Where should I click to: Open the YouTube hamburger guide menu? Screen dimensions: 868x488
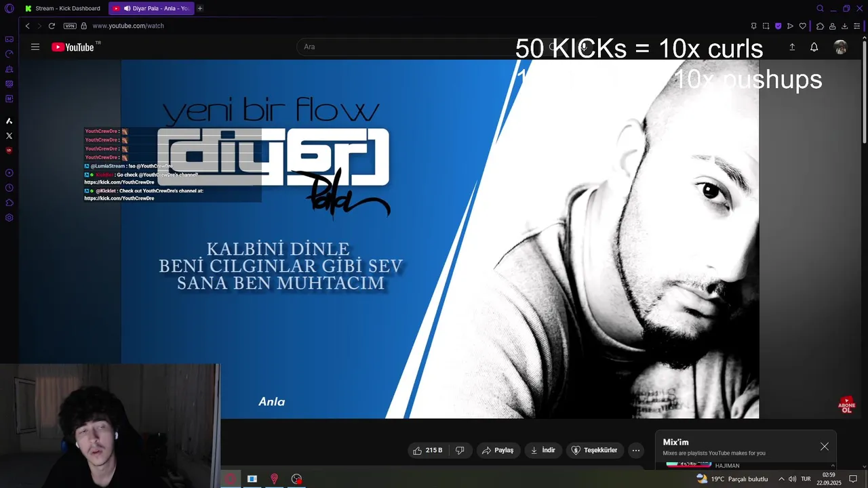click(35, 47)
